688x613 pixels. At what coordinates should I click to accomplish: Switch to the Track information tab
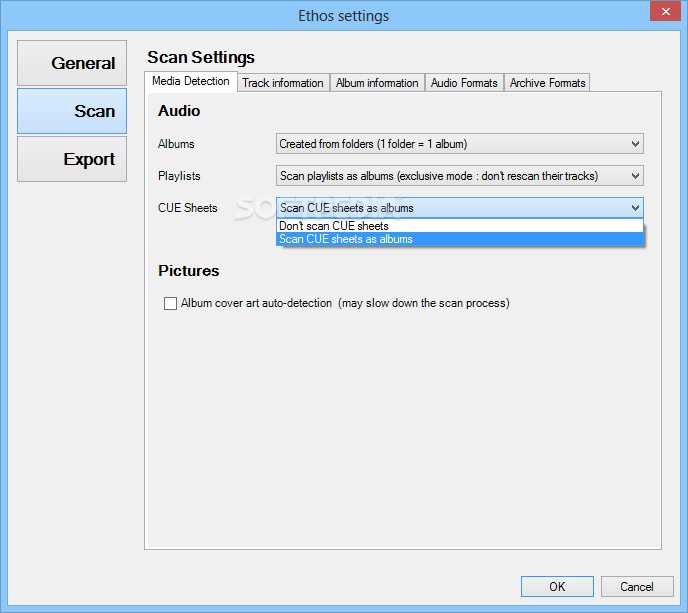click(283, 83)
